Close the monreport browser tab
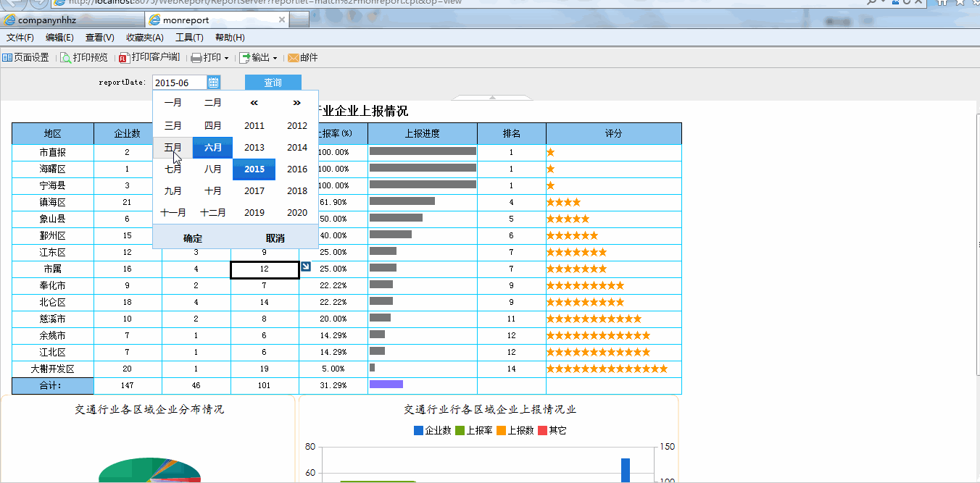Image resolution: width=980 pixels, height=483 pixels. [x=281, y=20]
